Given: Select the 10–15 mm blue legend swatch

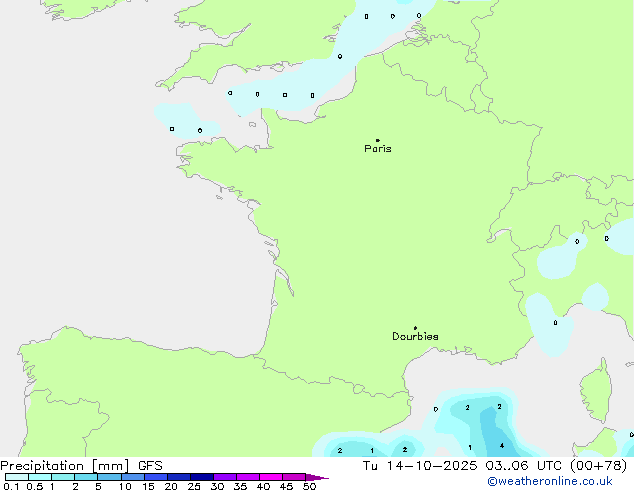Looking at the screenshot, I should [x=133, y=477].
